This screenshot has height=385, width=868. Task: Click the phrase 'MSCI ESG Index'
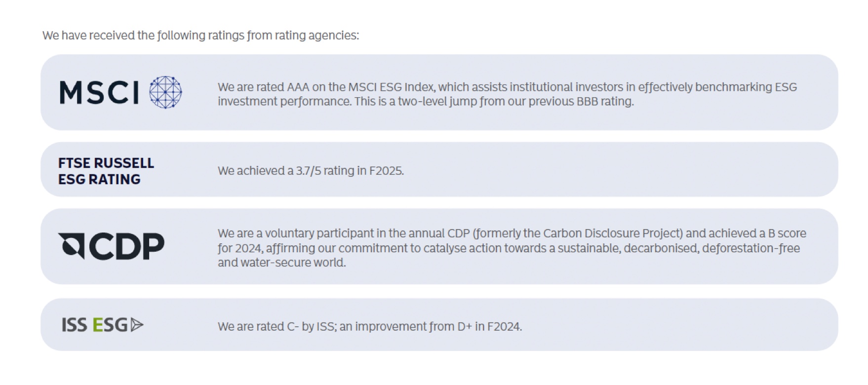coord(391,87)
